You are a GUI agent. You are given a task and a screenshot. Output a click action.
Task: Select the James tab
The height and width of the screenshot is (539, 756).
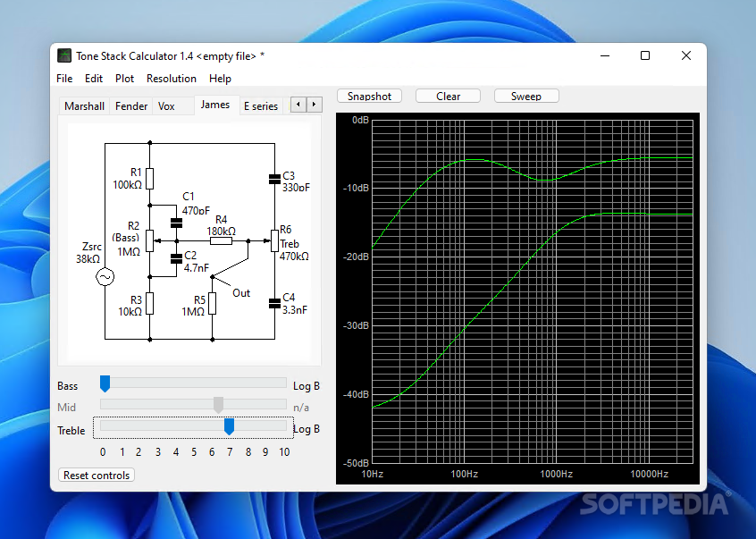[215, 105]
